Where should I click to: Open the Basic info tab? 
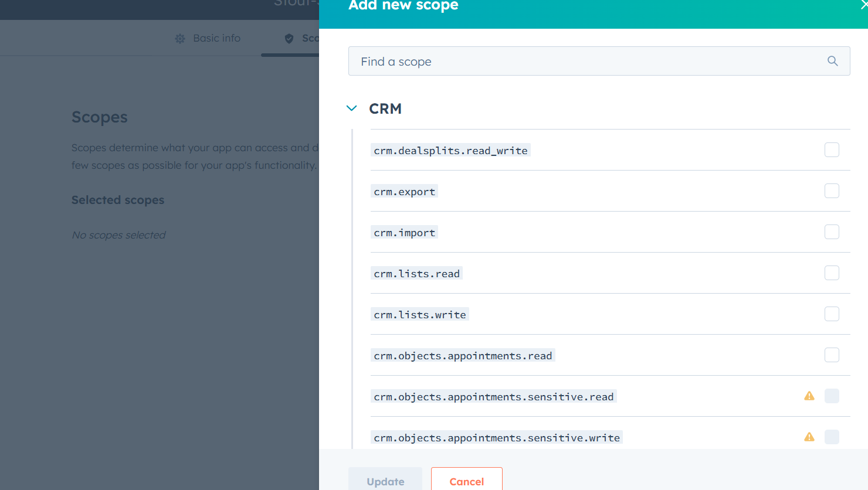pos(216,38)
